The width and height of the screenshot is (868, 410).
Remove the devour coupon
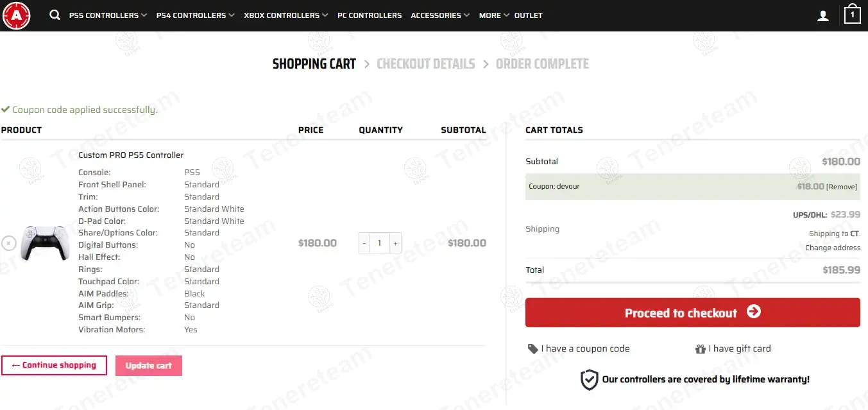click(841, 187)
